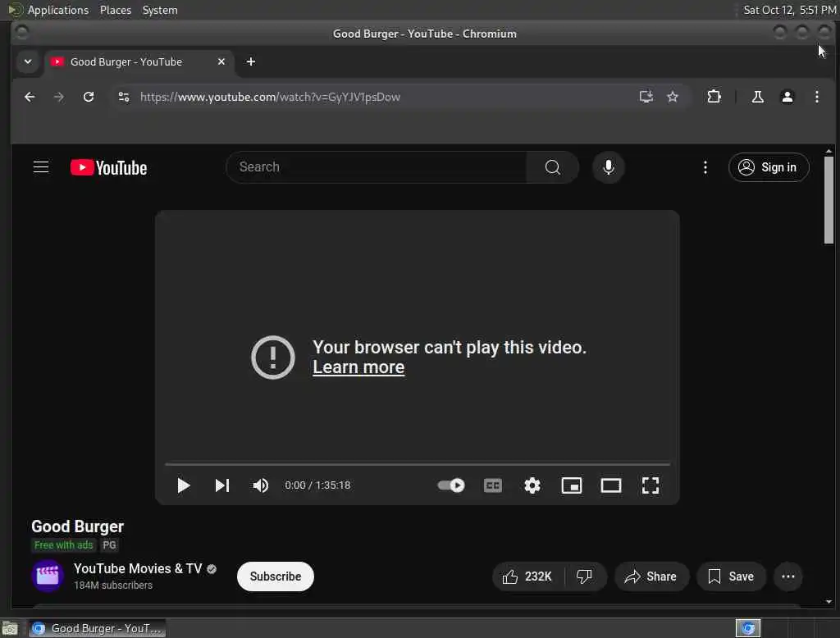This screenshot has width=840, height=638.
Task: Click the clock date and time
Action: [790, 10]
